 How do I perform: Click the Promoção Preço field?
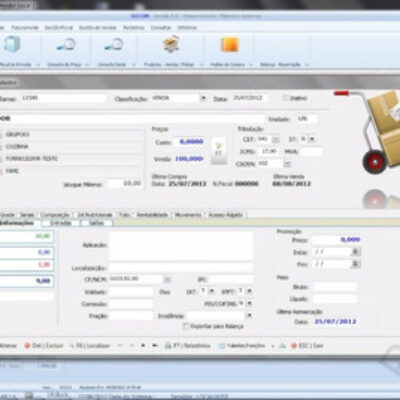point(337,240)
